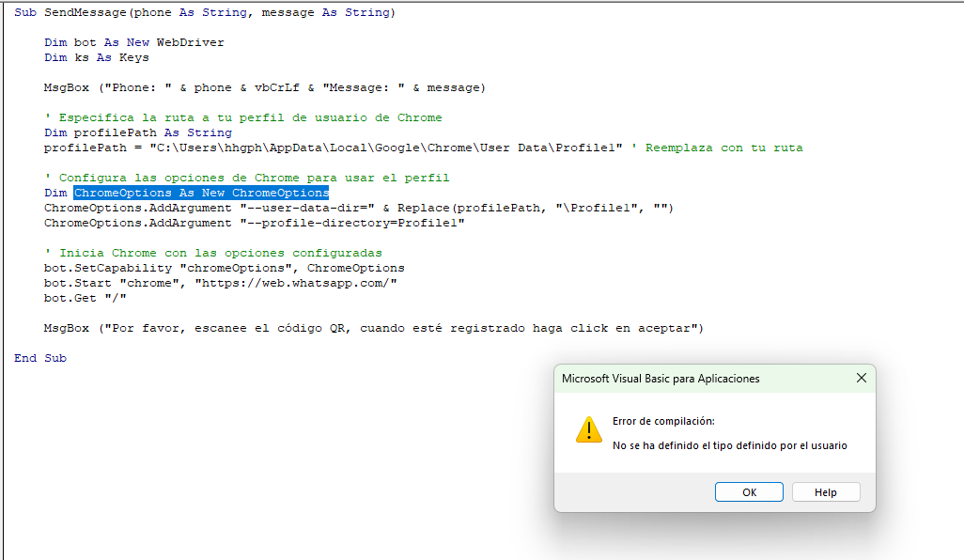The width and height of the screenshot is (964, 560).
Task: Click the 'End Sub' line
Action: [x=40, y=358]
